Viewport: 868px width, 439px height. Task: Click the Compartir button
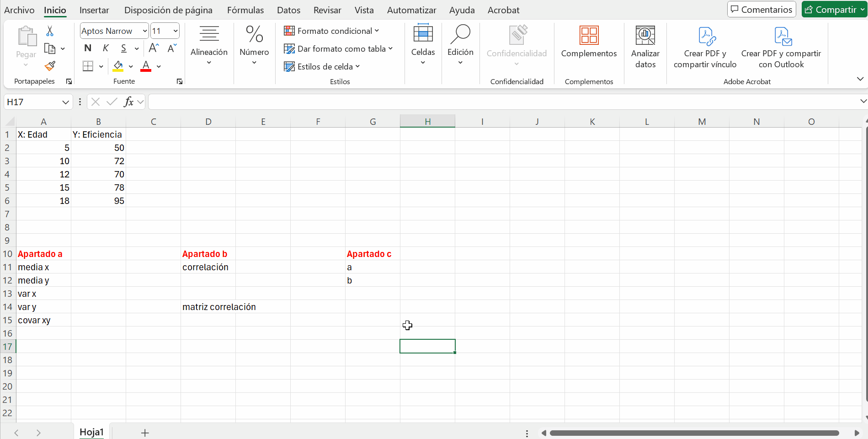click(830, 10)
